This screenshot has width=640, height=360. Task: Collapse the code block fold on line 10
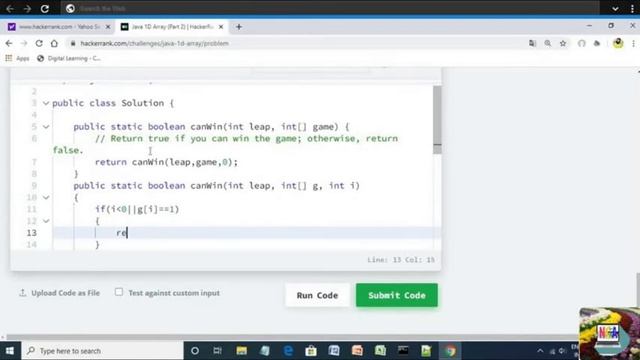[46, 198]
